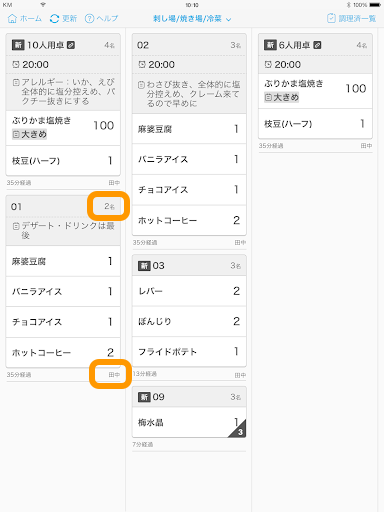The image size is (384, 512).
Task: Mark レバー as cooked in ticket 03
Action: coord(189,291)
